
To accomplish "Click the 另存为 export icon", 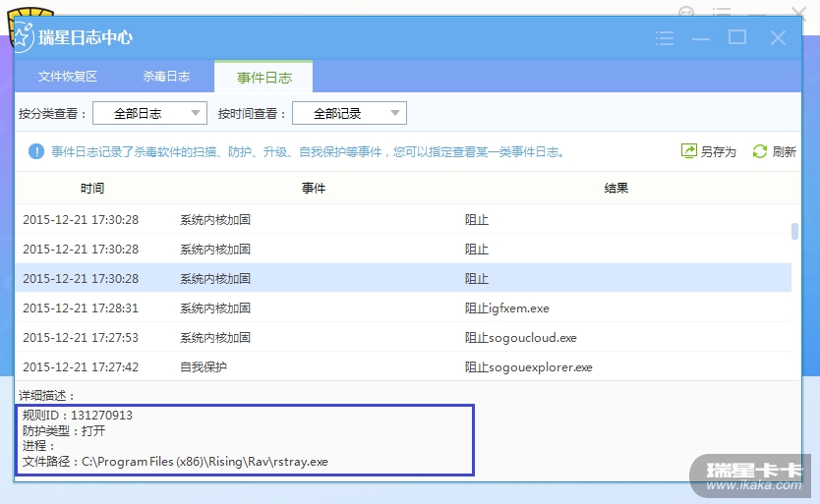I will coord(688,151).
